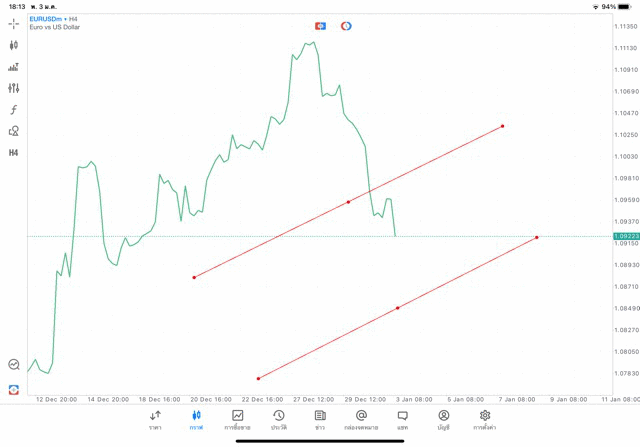Select the 1.09223 current price label
This screenshot has width=640, height=447.
pyautogui.click(x=626, y=236)
